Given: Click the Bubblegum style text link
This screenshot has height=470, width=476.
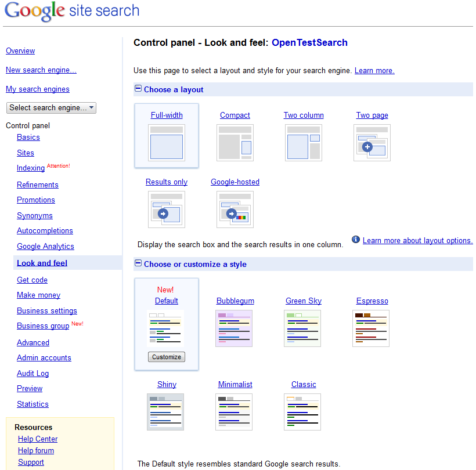Looking at the screenshot, I should (235, 301).
